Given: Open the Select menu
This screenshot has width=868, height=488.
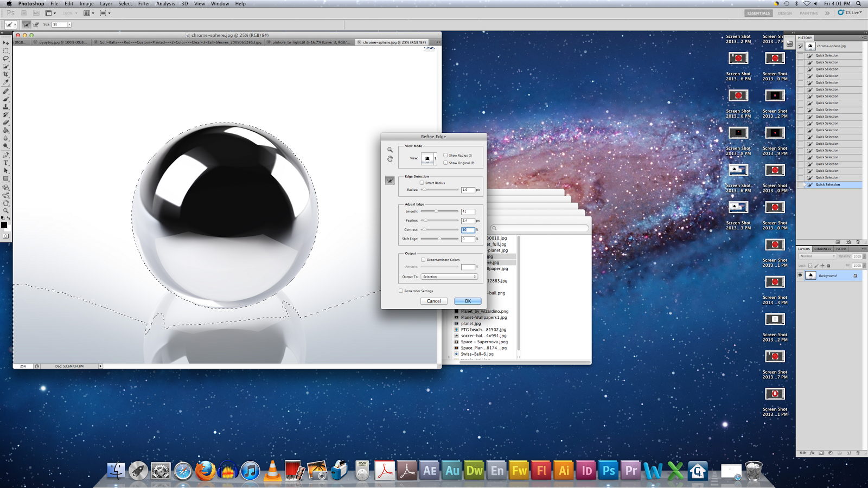Looking at the screenshot, I should [125, 4].
